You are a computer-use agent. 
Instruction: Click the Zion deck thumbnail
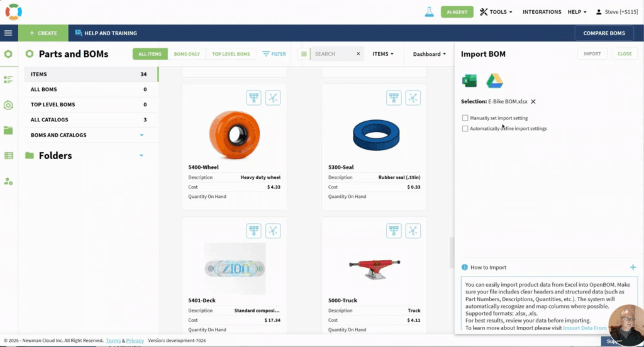point(235,268)
